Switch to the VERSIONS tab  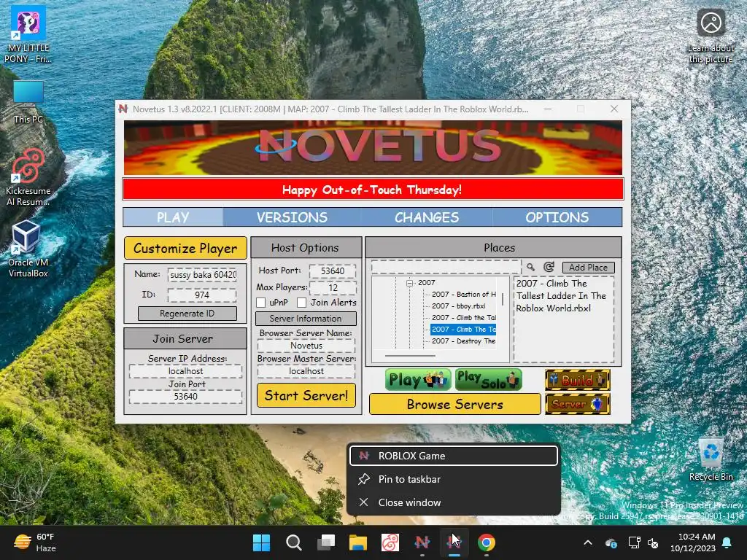[x=292, y=217]
